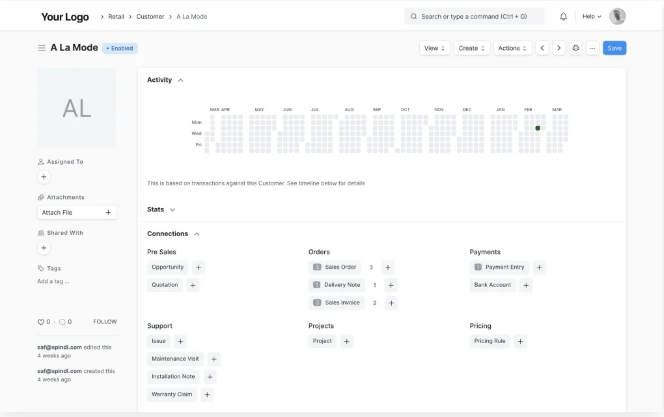Like this document with heart icon

[41, 322]
